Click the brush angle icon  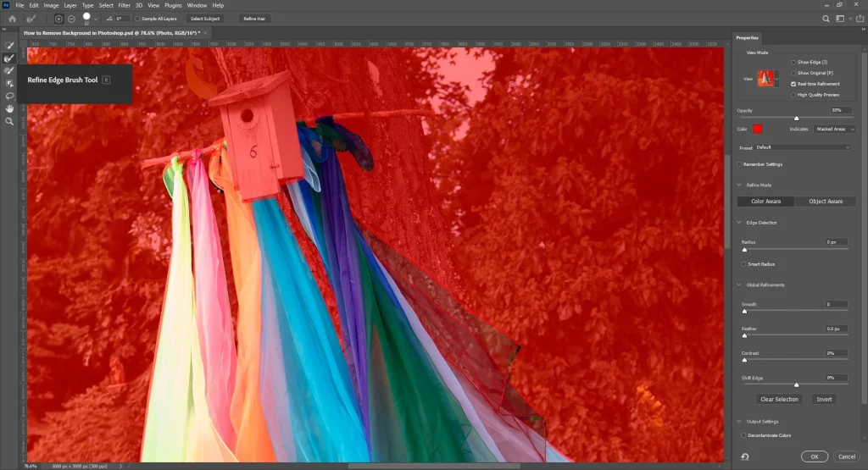109,19
